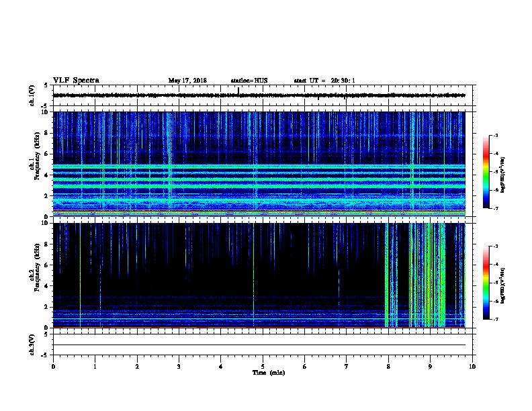Click the ch.1 spike near minute 4.4
532x411 pixels.
click(x=238, y=91)
